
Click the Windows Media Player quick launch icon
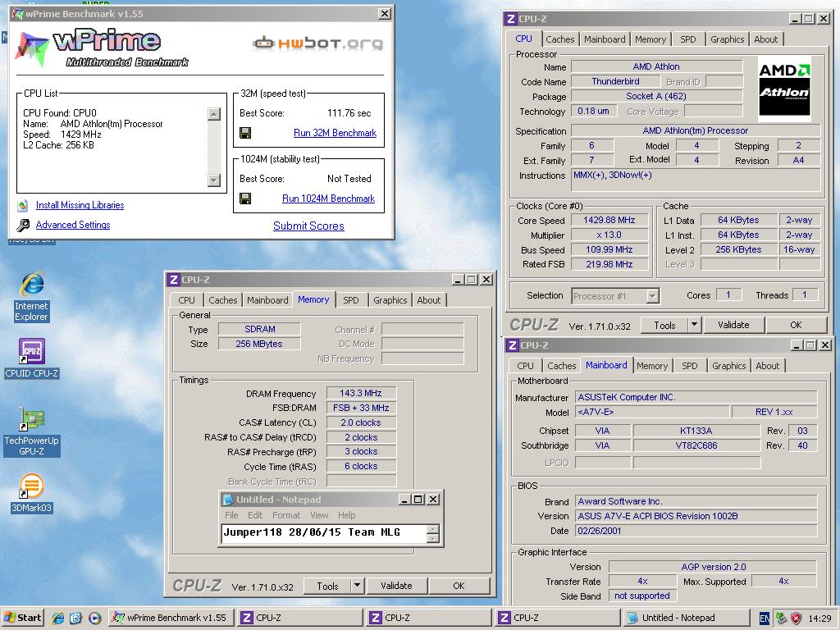tap(94, 618)
